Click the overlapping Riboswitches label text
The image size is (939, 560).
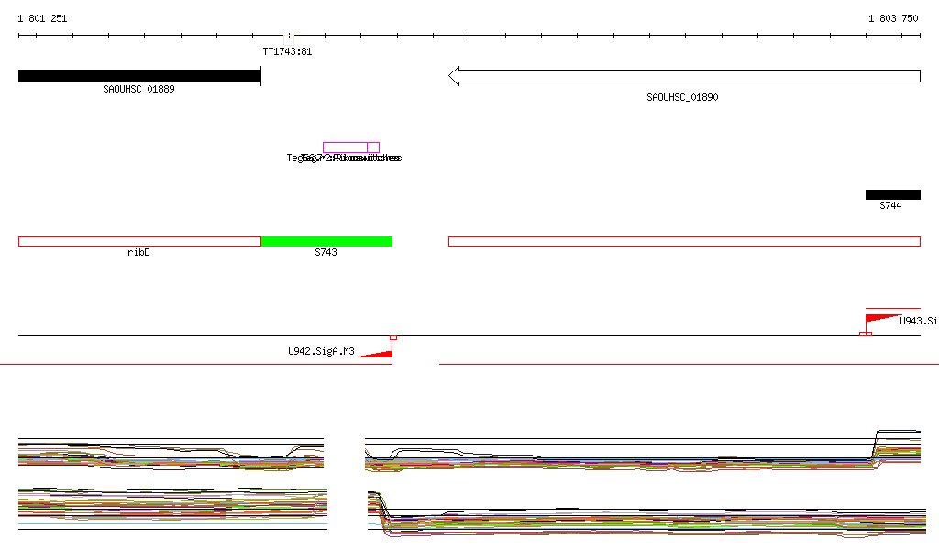(345, 158)
